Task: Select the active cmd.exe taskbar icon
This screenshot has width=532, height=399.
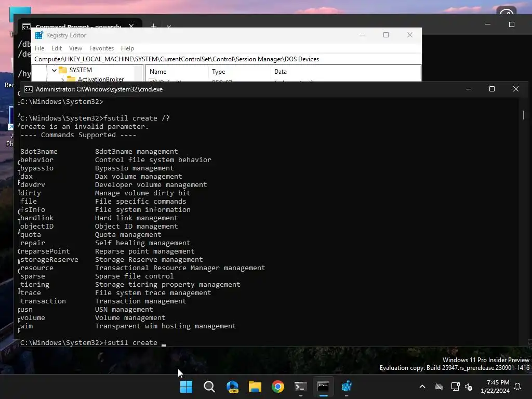Action: [323, 387]
